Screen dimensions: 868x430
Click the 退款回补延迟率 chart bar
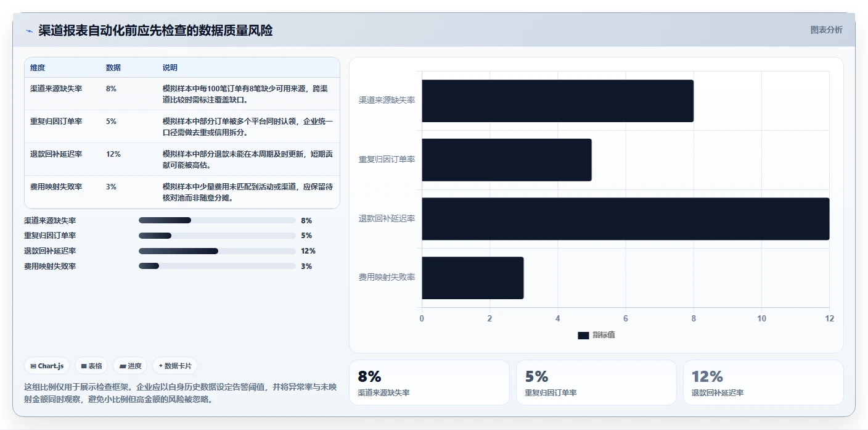click(x=625, y=218)
